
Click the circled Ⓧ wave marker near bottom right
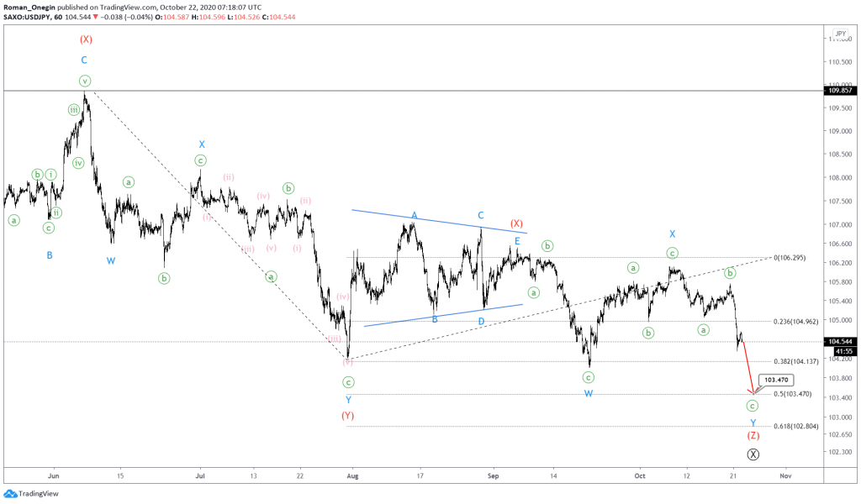(x=754, y=454)
